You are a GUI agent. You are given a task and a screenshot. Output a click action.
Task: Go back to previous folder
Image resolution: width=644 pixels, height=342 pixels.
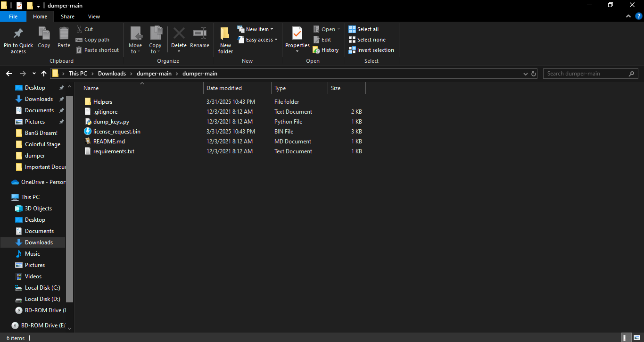pos(9,74)
